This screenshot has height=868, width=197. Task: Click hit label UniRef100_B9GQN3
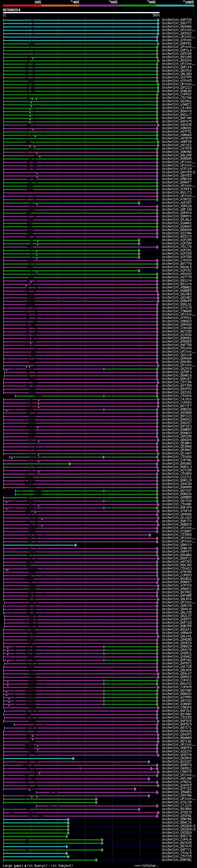[177, 555]
